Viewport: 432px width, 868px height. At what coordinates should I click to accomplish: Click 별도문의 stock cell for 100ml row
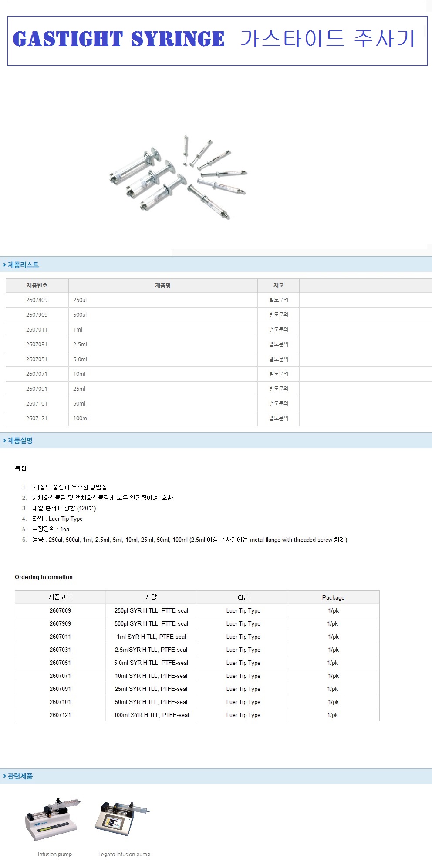(278, 418)
